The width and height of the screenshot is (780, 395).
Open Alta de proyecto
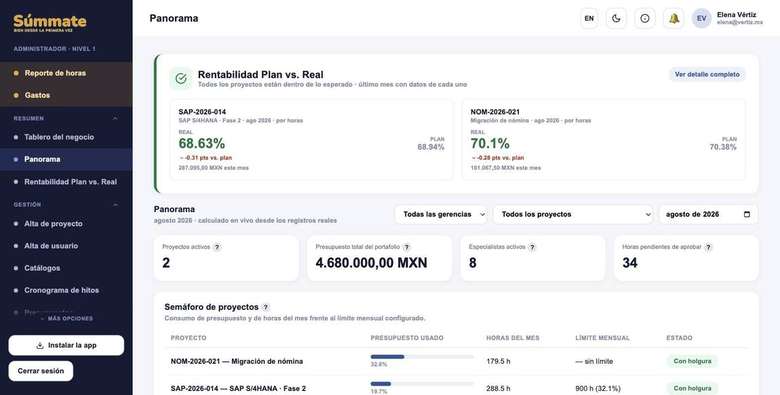pyautogui.click(x=66, y=224)
